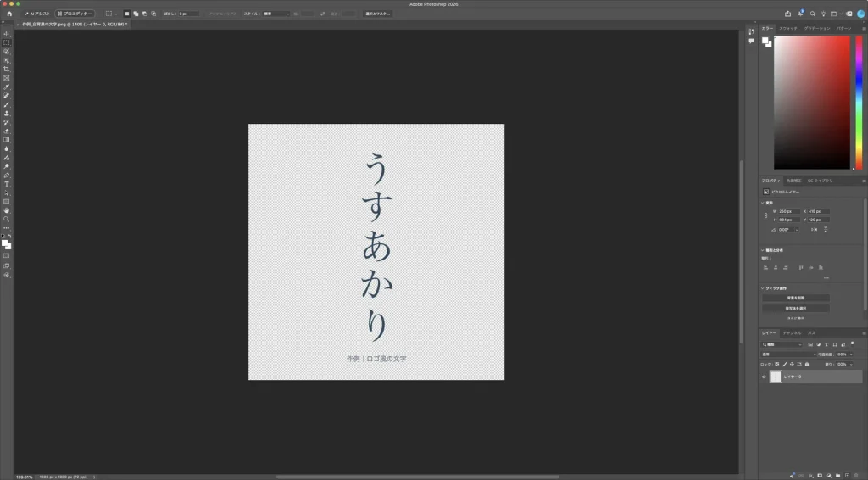Switch to the 色調補正 tab
The height and width of the screenshot is (480, 868).
(793, 181)
